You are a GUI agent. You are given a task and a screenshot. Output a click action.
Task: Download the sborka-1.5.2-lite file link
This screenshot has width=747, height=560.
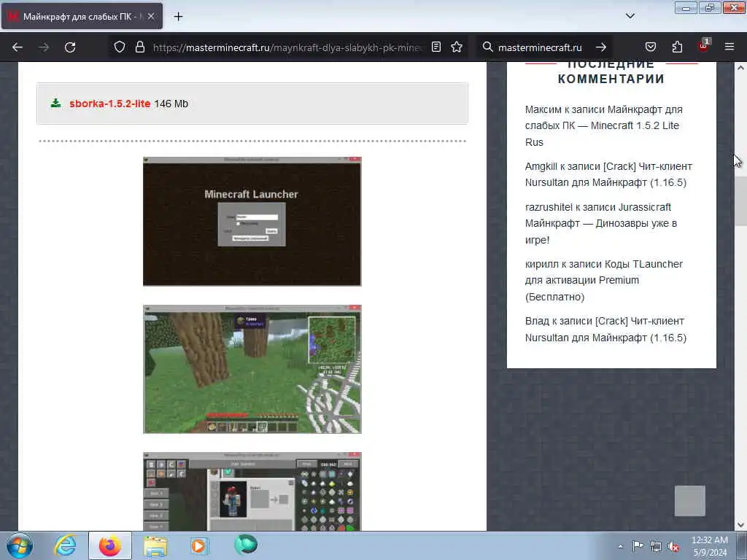click(110, 104)
